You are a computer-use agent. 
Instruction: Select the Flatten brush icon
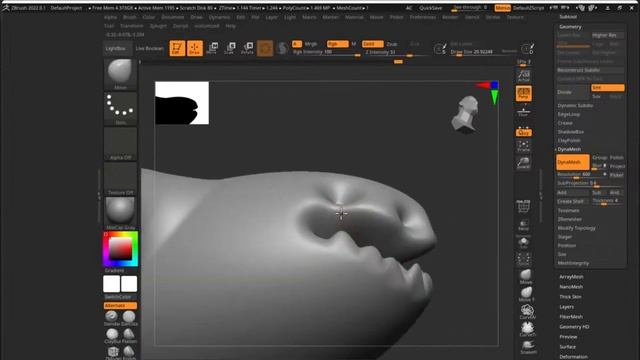click(x=129, y=336)
